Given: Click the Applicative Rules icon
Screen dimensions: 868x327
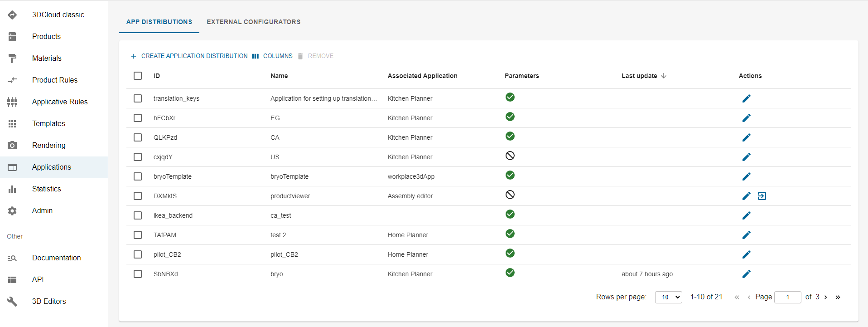Looking at the screenshot, I should click(12, 102).
